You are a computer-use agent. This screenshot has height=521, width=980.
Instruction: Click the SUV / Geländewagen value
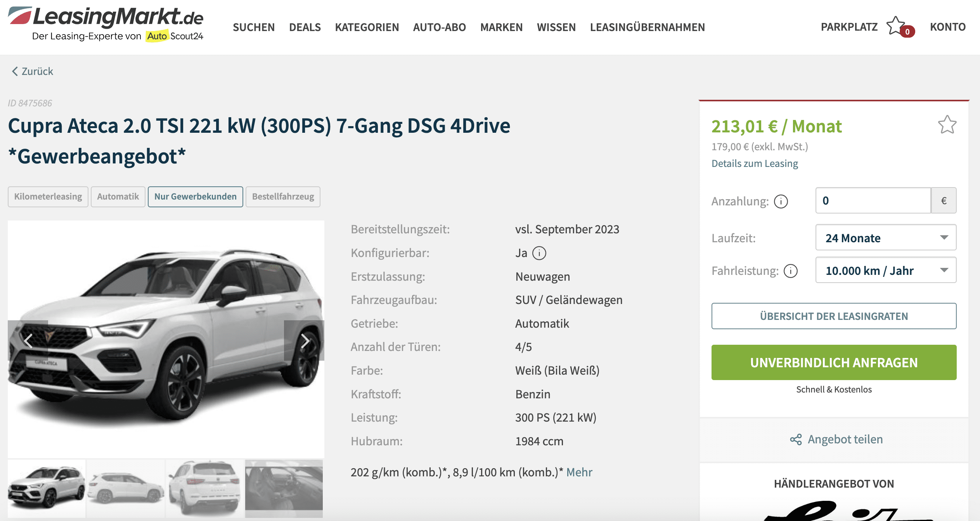[569, 300]
